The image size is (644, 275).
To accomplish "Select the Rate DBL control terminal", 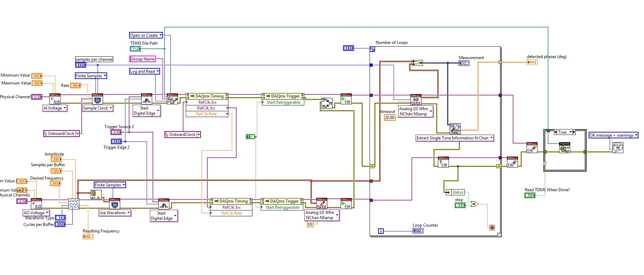I will (76, 85).
